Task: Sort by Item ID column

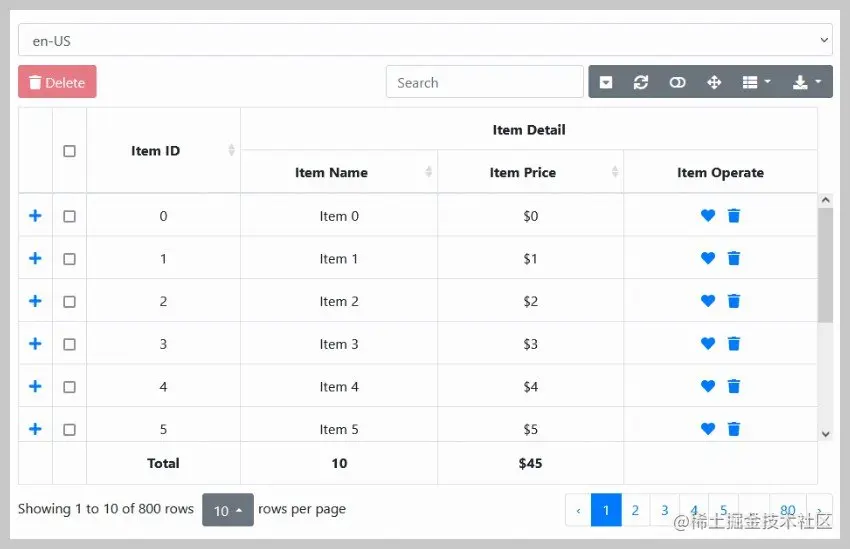Action: (163, 151)
